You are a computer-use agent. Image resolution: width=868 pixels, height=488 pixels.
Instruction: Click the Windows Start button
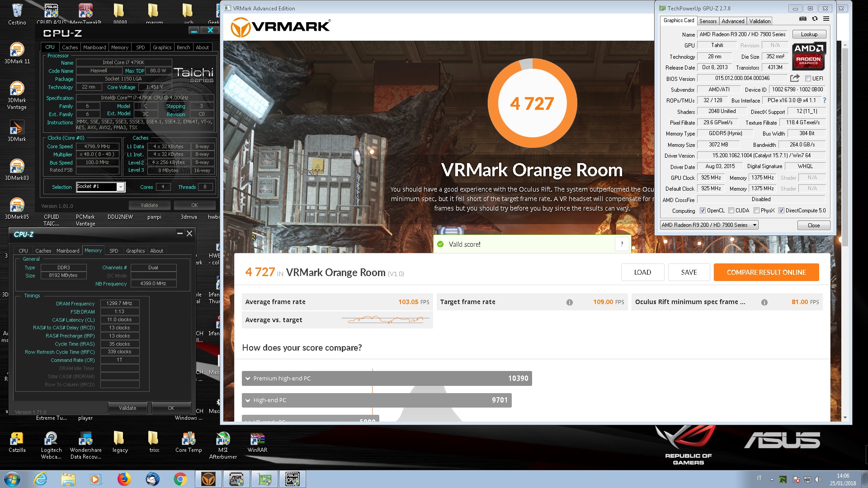12,479
